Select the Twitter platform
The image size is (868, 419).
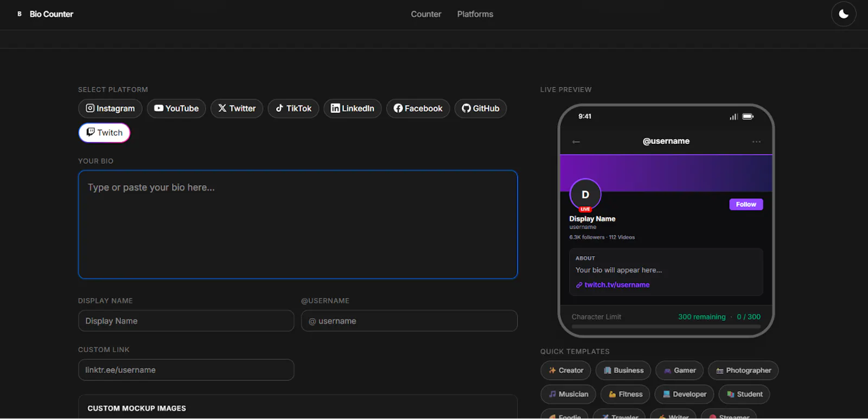(x=237, y=109)
